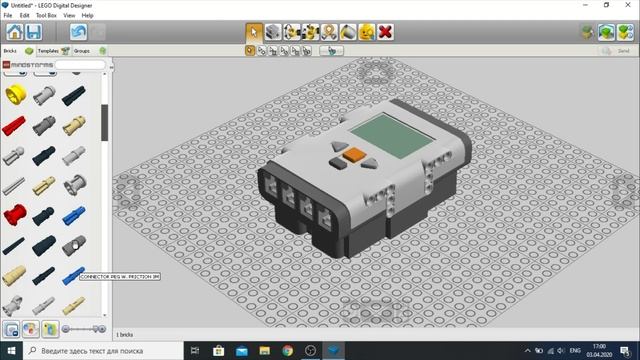Choose the third selection mode option
The image size is (640, 360).
coord(273,51)
